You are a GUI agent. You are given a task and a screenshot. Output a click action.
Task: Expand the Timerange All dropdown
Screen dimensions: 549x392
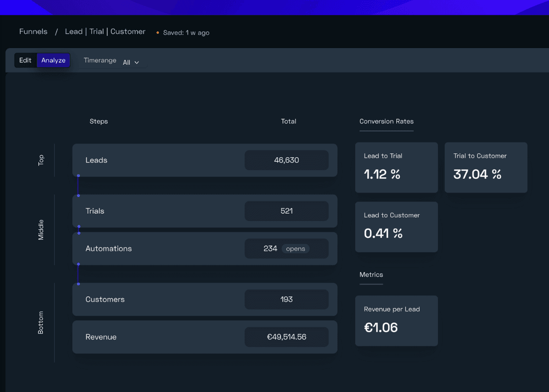tap(130, 62)
